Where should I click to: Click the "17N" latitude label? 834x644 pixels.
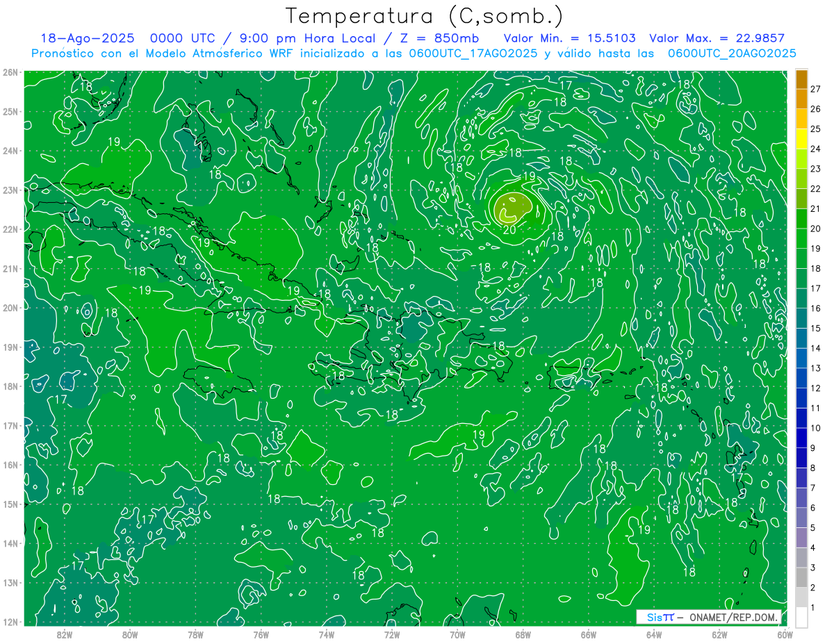click(10, 425)
